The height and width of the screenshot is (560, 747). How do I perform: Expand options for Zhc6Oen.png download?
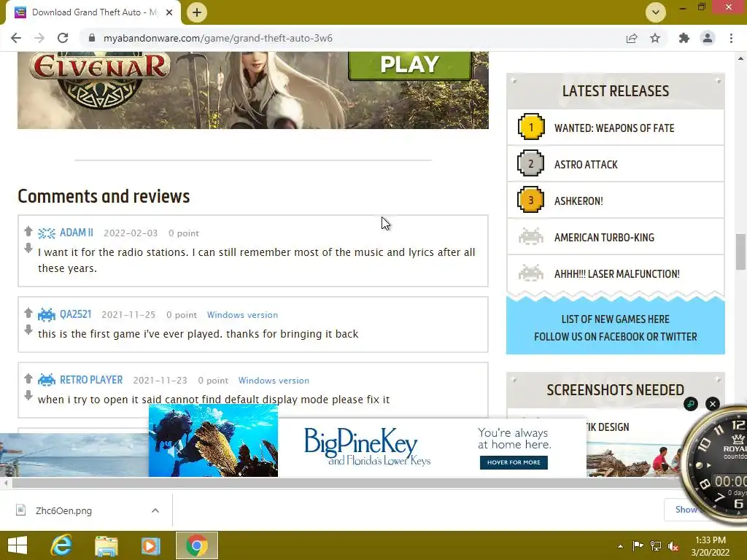[155, 510]
